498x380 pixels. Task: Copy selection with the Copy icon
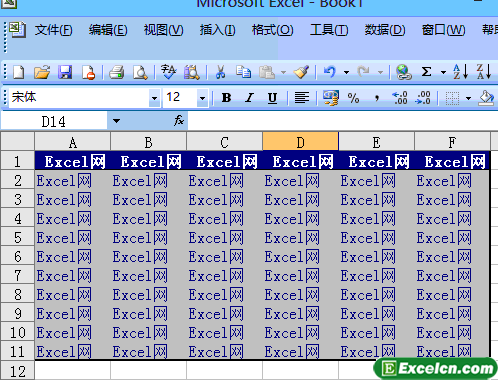click(x=243, y=72)
